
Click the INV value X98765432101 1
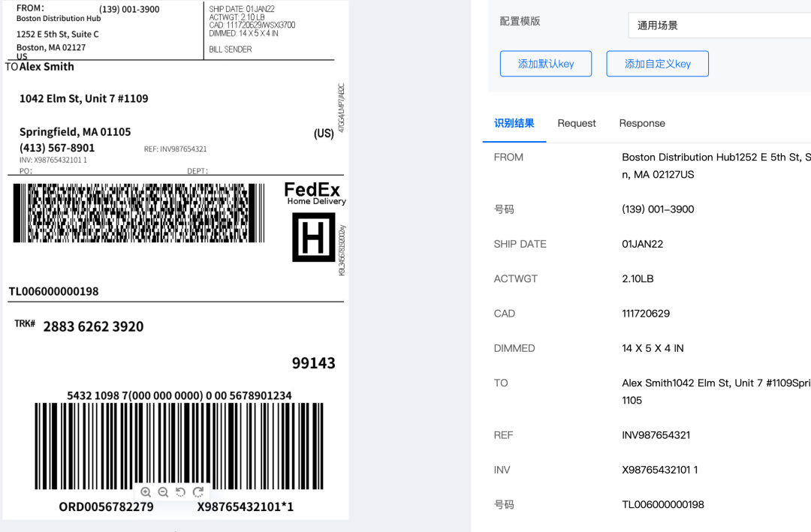tap(659, 470)
